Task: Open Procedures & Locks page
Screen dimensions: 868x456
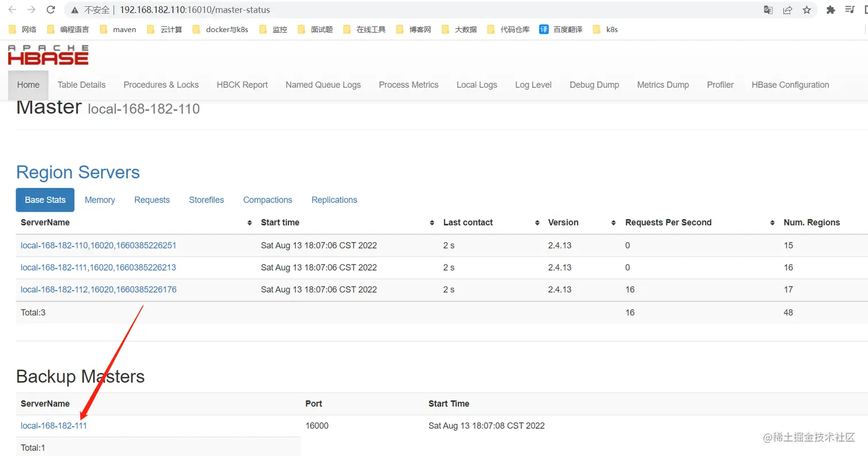Action: tap(161, 85)
